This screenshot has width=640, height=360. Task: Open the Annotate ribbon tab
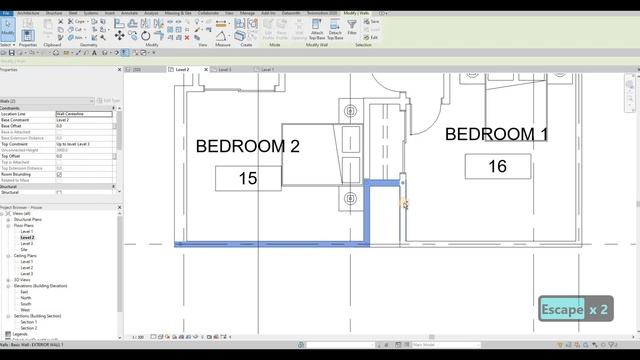point(129,13)
